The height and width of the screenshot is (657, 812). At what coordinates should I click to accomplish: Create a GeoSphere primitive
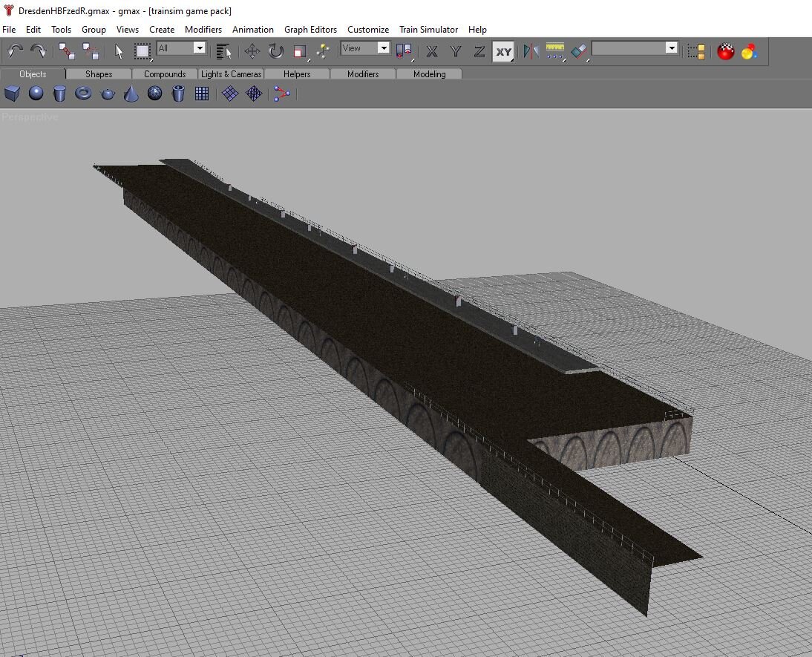tap(155, 94)
